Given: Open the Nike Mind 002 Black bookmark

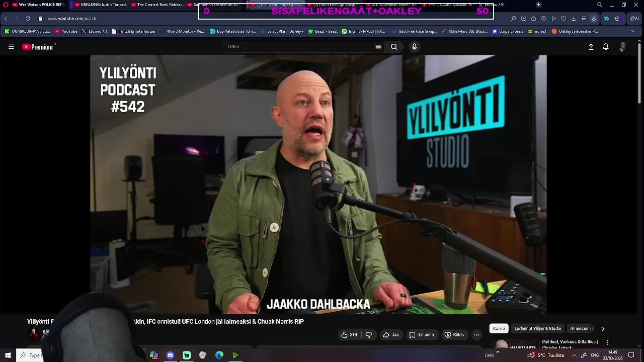Looking at the screenshot, I should coord(465,31).
